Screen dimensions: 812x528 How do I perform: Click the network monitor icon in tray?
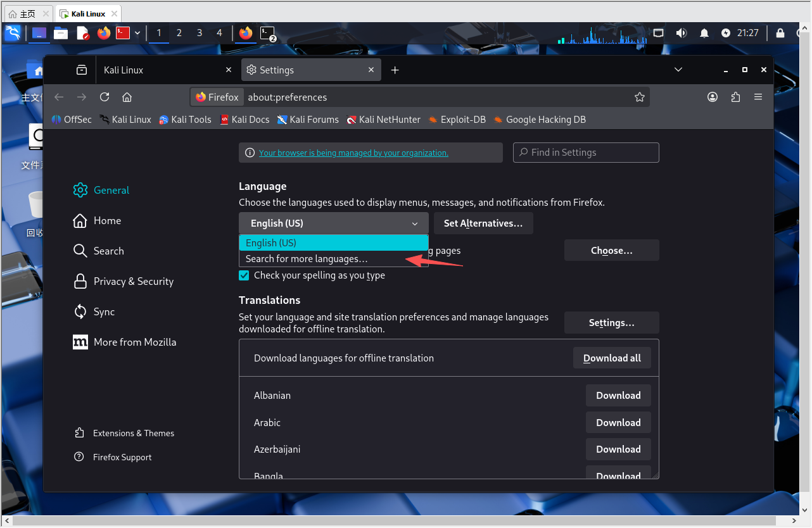click(659, 33)
